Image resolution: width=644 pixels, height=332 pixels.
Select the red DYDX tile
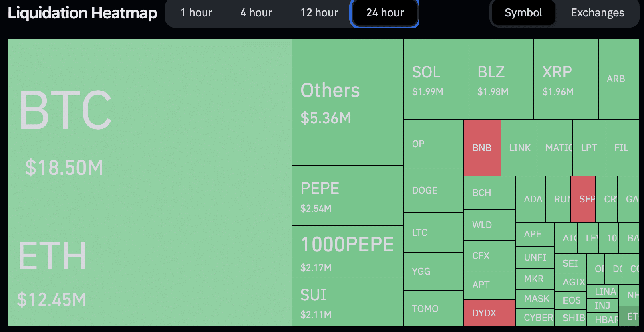(x=489, y=313)
